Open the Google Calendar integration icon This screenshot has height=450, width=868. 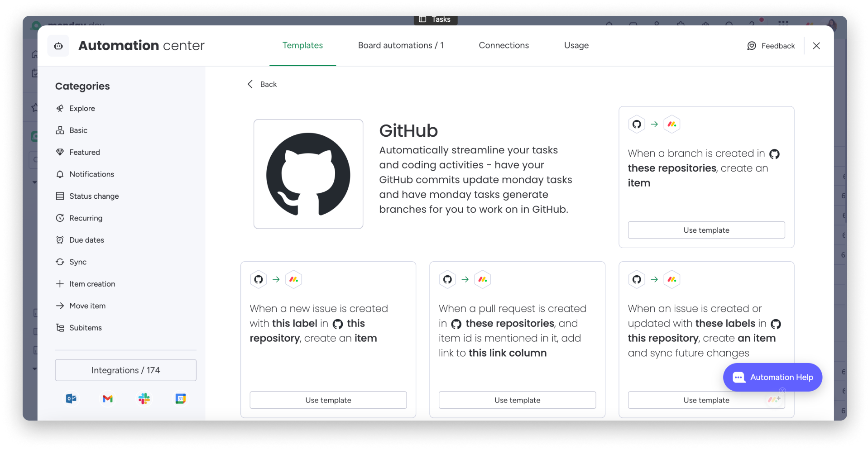tap(181, 399)
